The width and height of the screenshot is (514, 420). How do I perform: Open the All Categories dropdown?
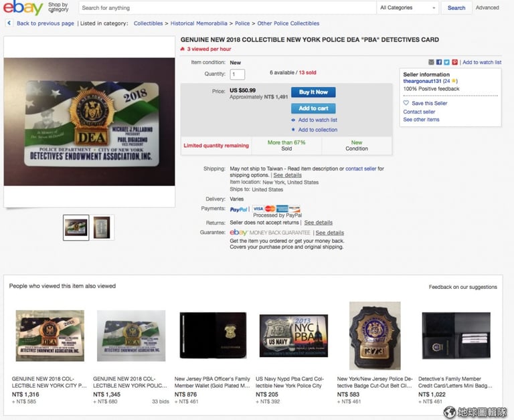[x=408, y=7]
